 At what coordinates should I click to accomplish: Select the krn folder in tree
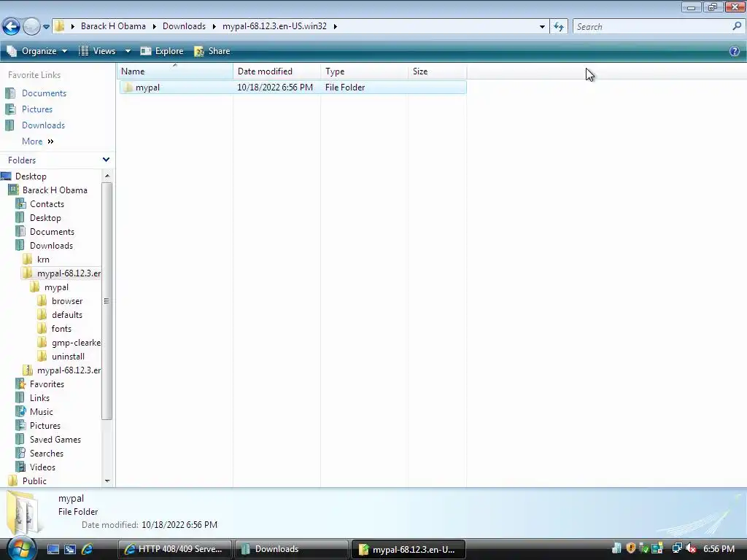43,260
